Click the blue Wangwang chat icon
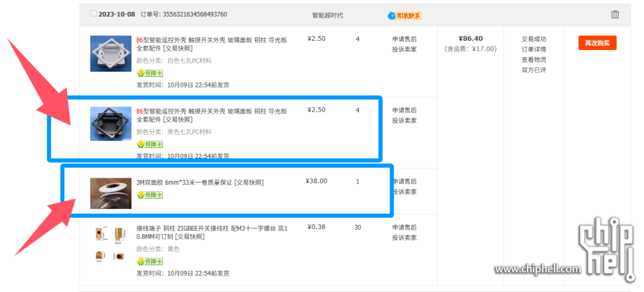The width and height of the screenshot is (644, 292). click(392, 16)
